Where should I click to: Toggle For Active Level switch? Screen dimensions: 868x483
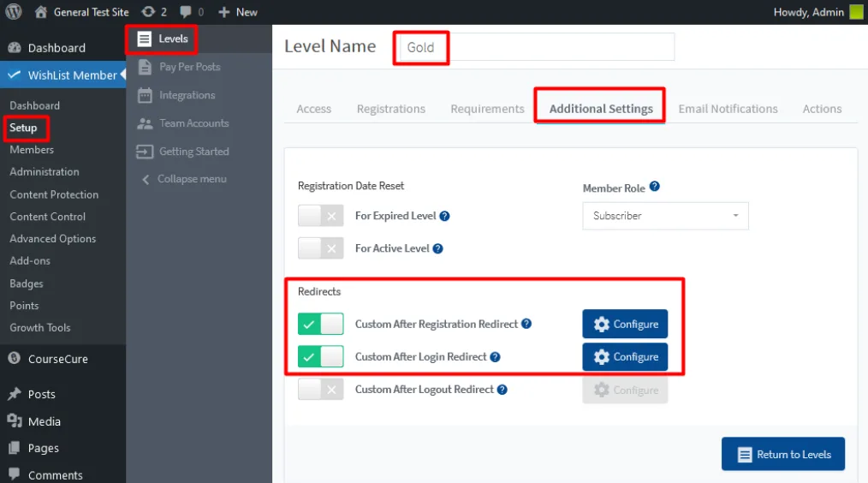pos(320,248)
